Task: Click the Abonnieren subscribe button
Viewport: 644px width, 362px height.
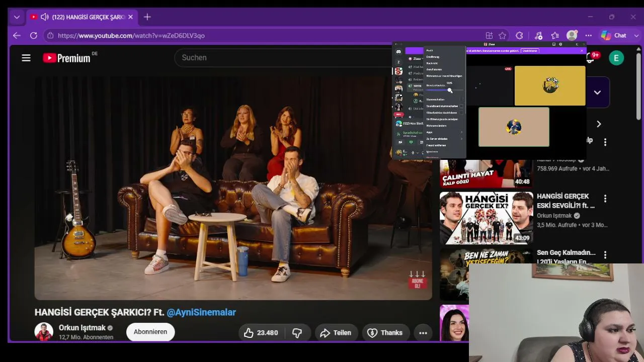Action: 150,332
